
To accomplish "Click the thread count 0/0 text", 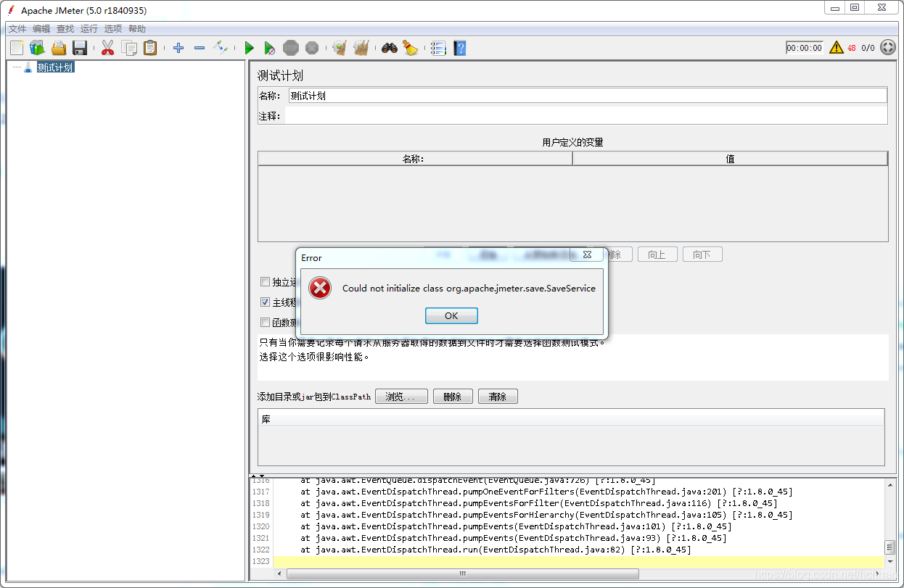I will click(x=868, y=49).
